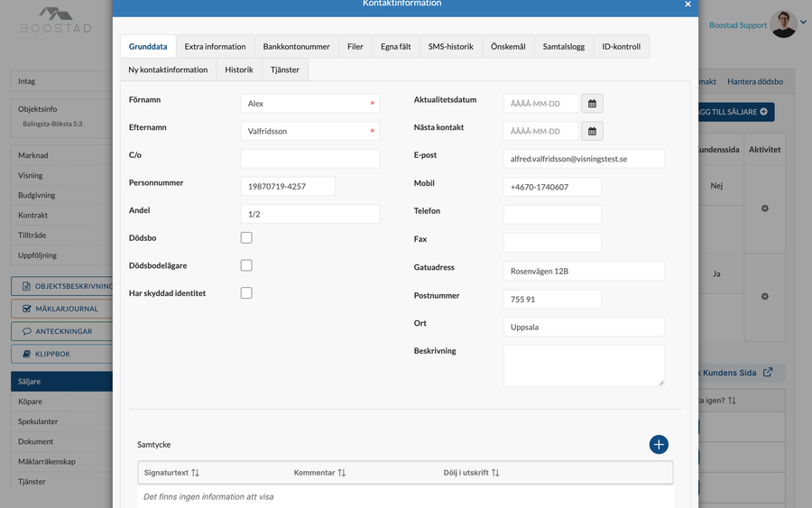Switch to the Filer tab
Image resolution: width=812 pixels, height=508 pixels.
tap(355, 47)
